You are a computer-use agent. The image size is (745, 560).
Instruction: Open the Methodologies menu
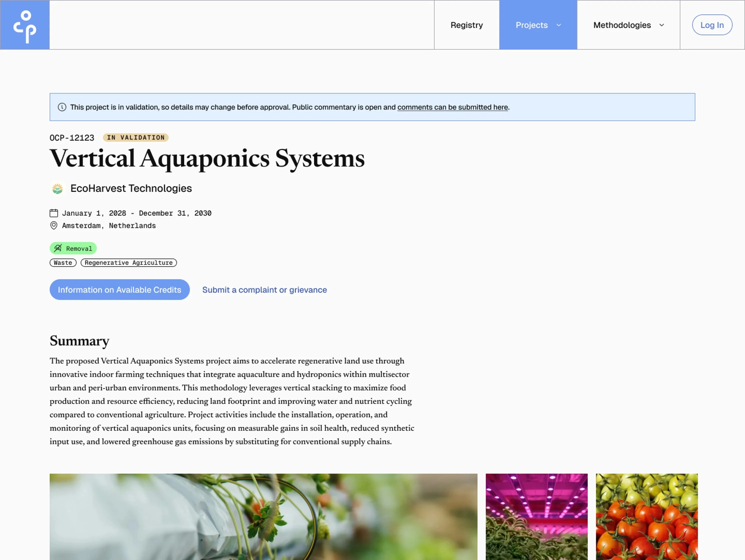click(622, 25)
